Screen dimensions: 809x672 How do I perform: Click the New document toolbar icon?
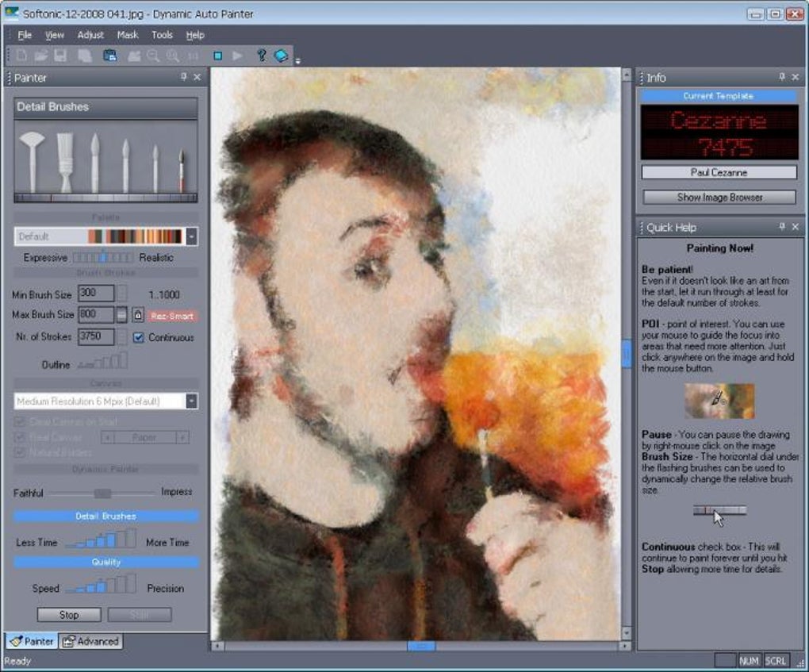pos(21,56)
